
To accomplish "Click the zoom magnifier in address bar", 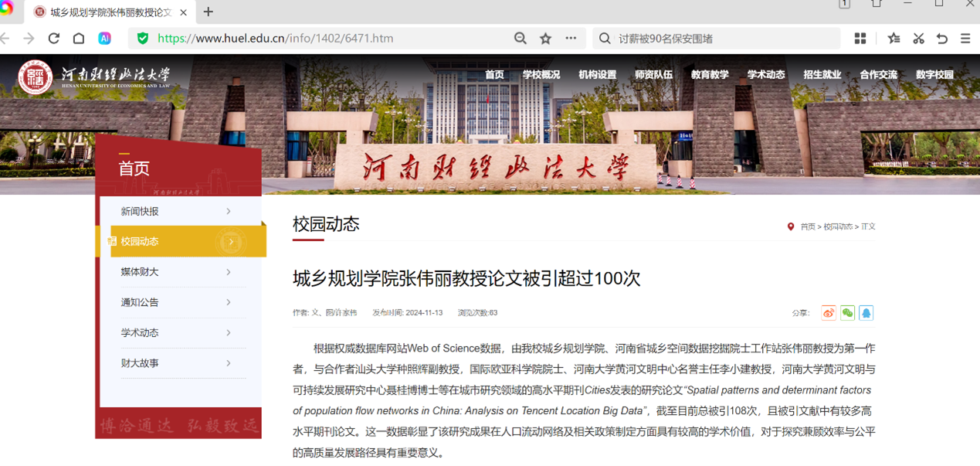I will [x=521, y=39].
